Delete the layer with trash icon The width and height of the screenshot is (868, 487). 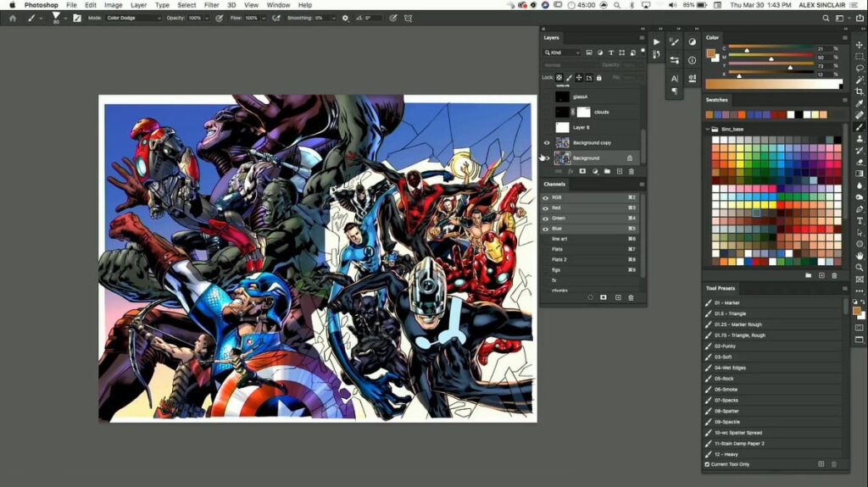tap(631, 172)
